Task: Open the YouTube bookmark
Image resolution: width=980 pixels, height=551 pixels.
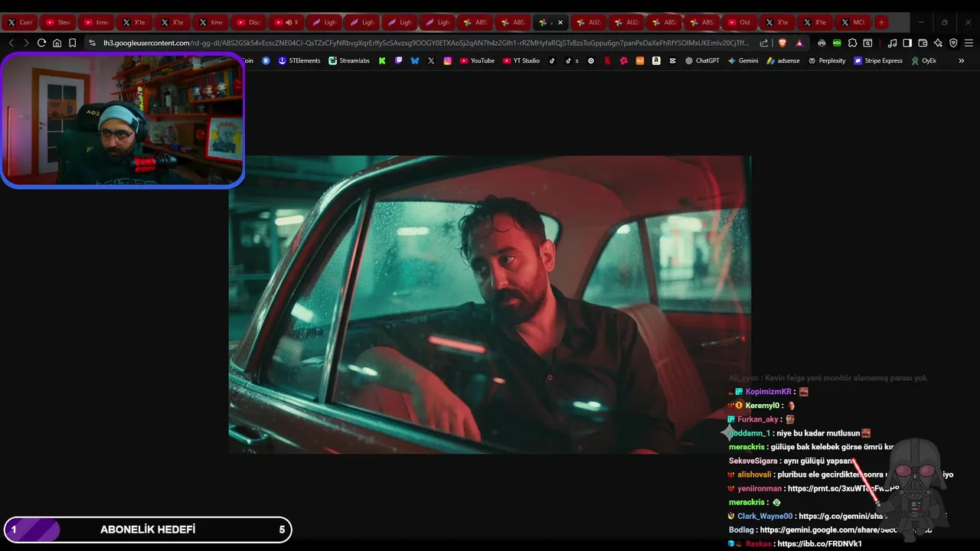Action: (477, 60)
